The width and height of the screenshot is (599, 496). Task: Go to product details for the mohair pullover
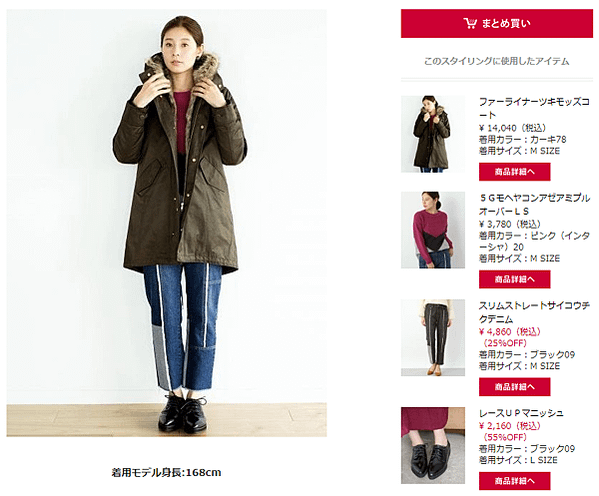(515, 279)
